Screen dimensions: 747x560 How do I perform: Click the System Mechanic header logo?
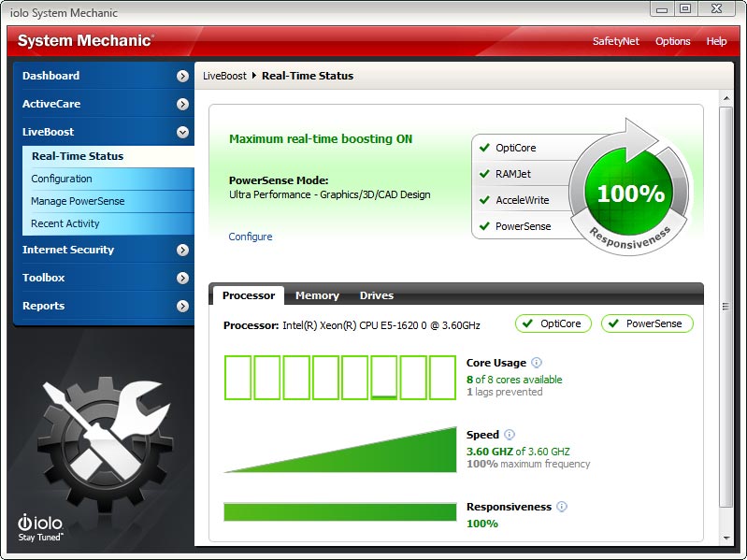point(86,40)
